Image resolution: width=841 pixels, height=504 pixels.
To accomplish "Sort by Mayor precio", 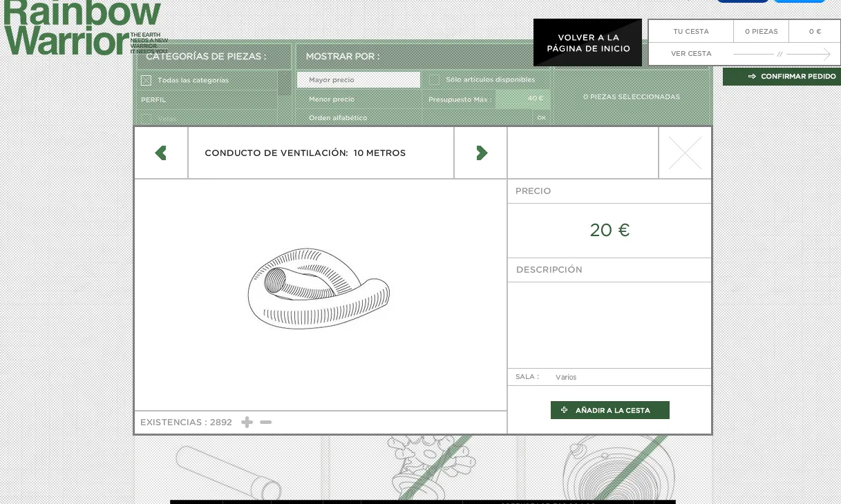I will coord(359,80).
